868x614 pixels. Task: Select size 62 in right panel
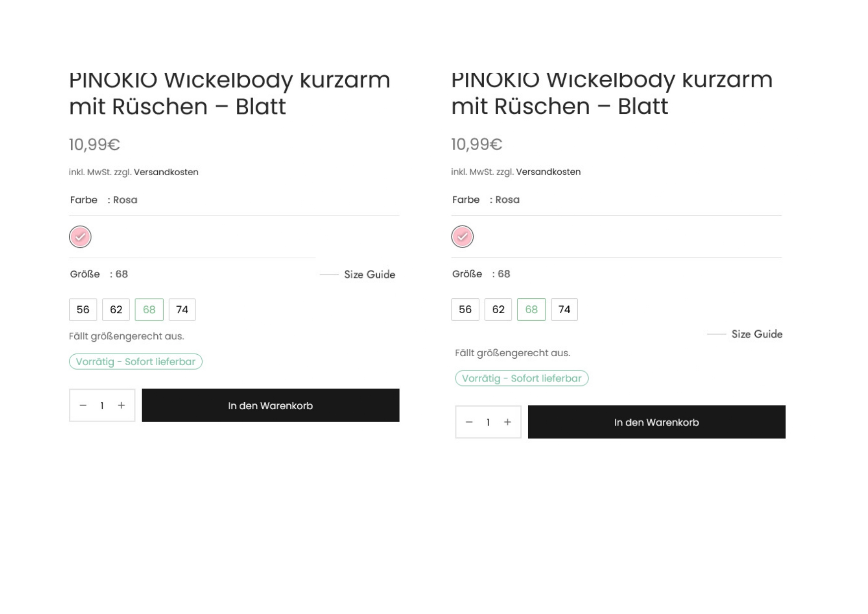coord(498,310)
